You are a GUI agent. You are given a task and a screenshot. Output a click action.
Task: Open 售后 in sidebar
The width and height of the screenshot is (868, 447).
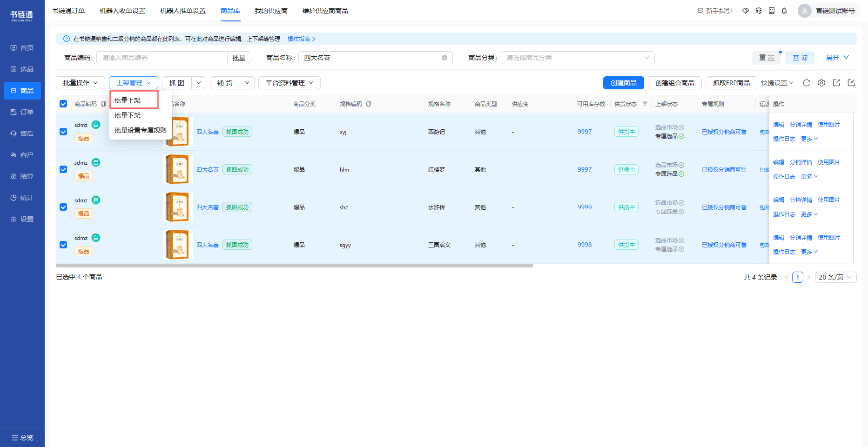tap(22, 133)
